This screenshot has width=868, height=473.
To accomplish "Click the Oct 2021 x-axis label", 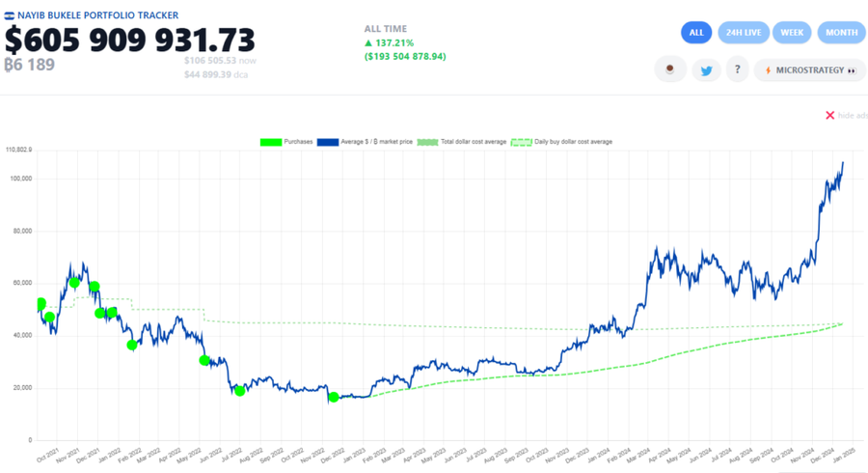I will tap(47, 456).
